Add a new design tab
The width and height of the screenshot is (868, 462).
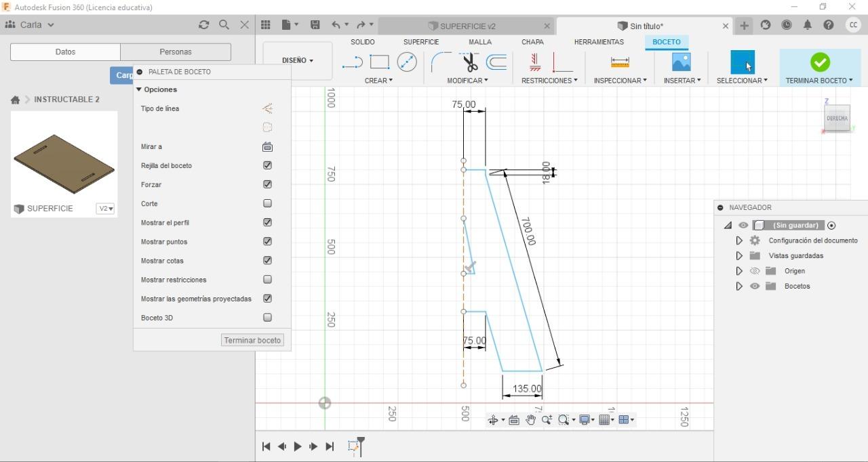[744, 26]
